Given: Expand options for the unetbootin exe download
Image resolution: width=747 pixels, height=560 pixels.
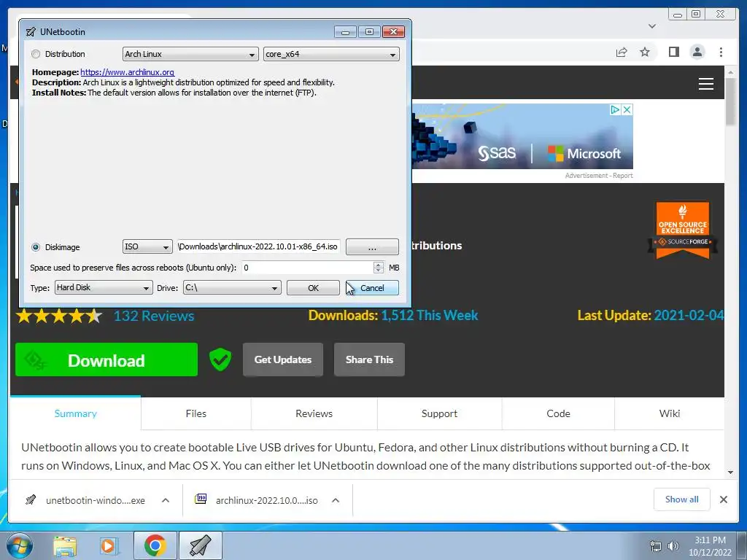Looking at the screenshot, I should pos(166,500).
